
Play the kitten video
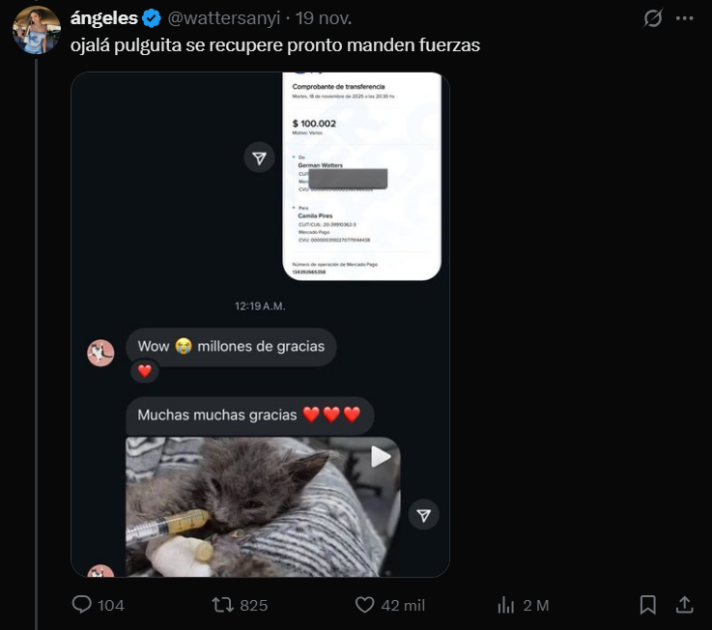(381, 457)
